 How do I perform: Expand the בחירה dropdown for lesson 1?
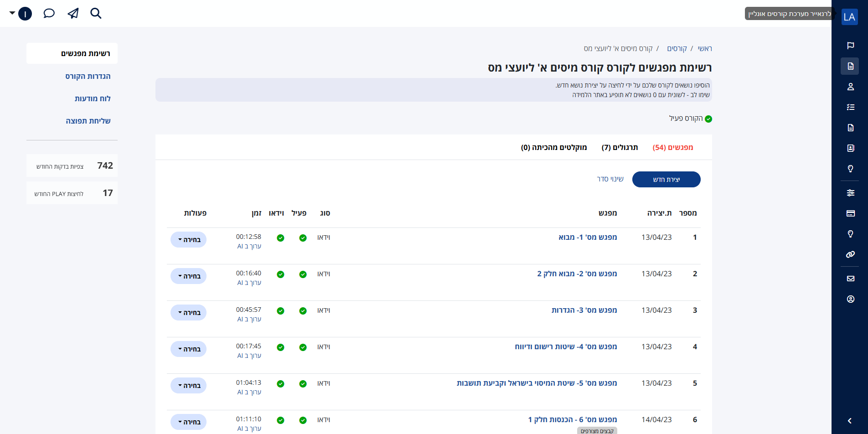[x=189, y=240]
